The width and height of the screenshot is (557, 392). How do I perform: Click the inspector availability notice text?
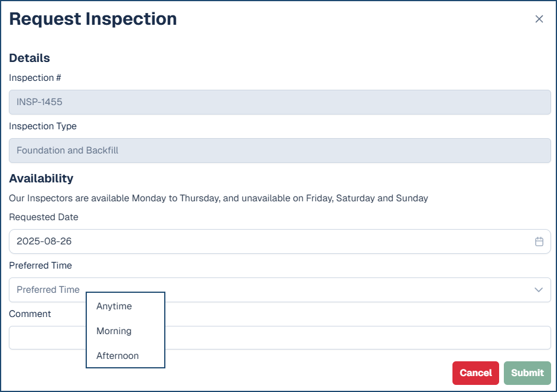(219, 198)
